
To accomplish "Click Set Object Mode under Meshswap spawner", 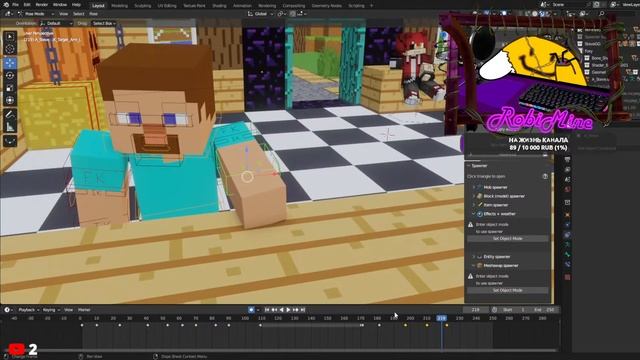I will (508, 290).
